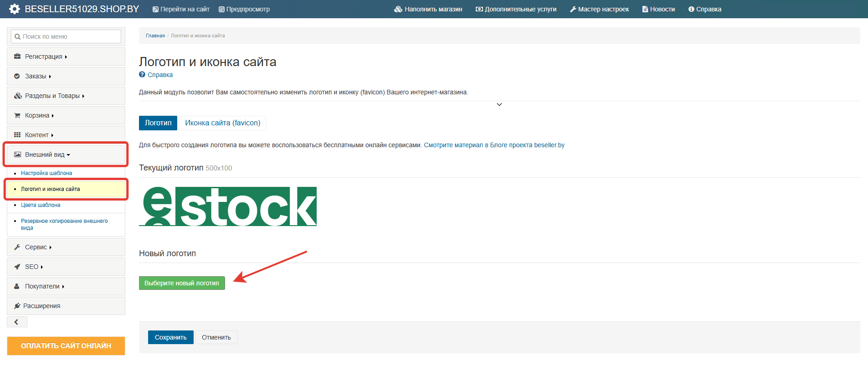Click the Сохранить button
The image size is (868, 366).
[170, 337]
